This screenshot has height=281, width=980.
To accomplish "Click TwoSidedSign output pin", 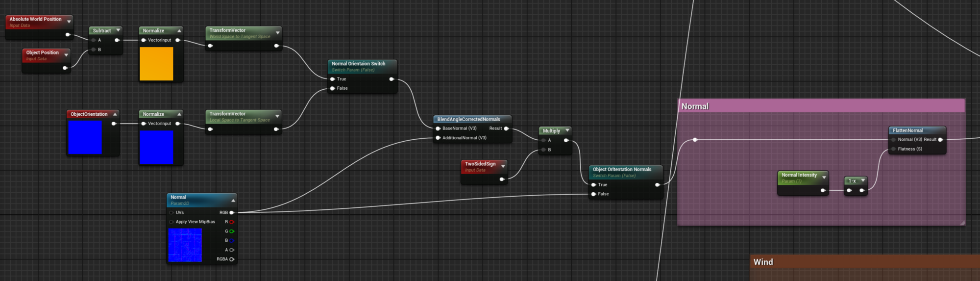I will (502, 179).
